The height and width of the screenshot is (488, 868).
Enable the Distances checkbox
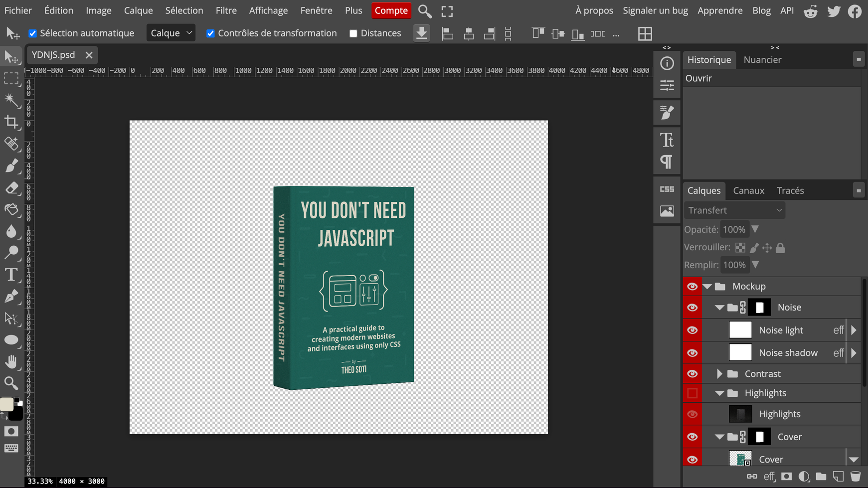point(353,33)
